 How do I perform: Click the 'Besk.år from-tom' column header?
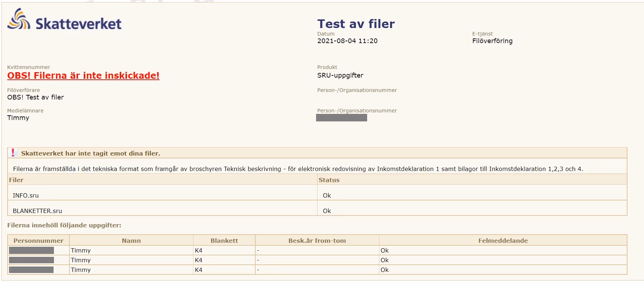[317, 241]
